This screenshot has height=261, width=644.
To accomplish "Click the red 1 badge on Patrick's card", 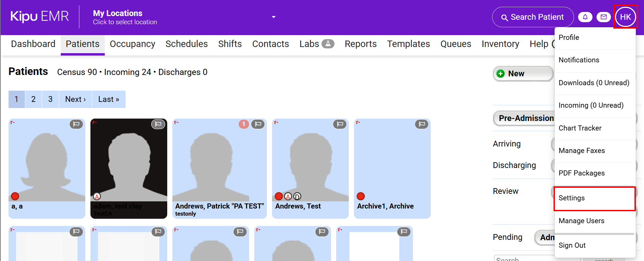I will click(243, 124).
